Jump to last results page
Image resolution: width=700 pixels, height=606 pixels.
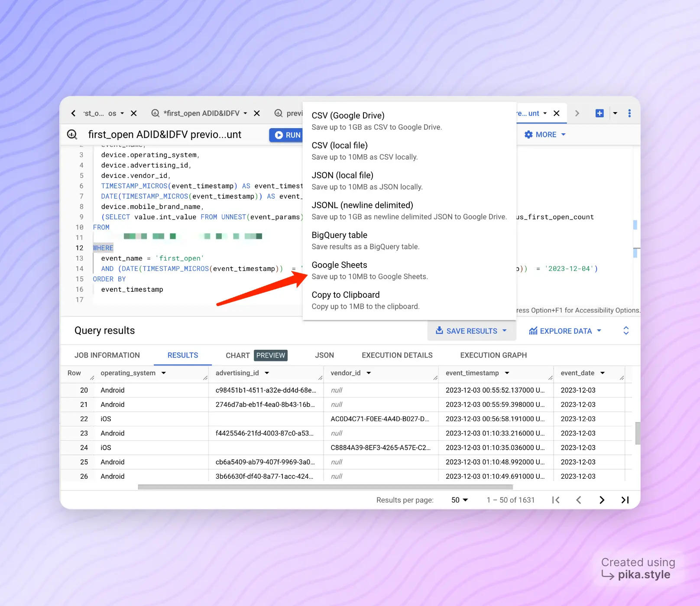pos(625,500)
